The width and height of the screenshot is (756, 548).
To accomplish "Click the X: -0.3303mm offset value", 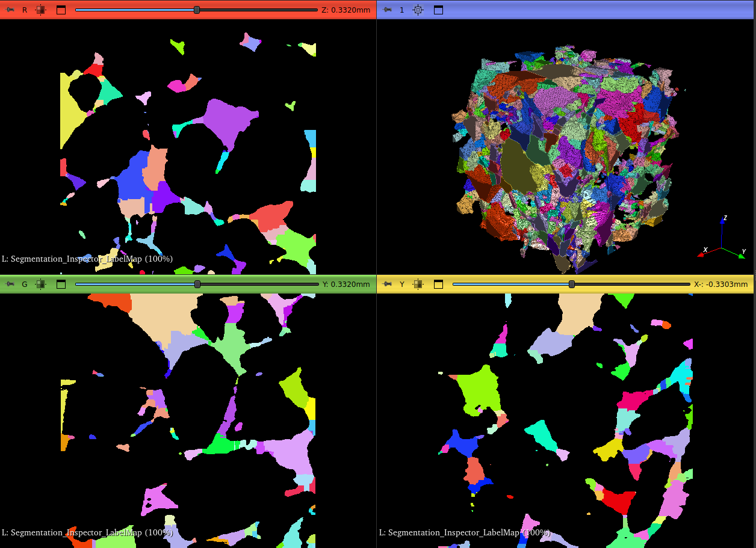I will pyautogui.click(x=720, y=284).
